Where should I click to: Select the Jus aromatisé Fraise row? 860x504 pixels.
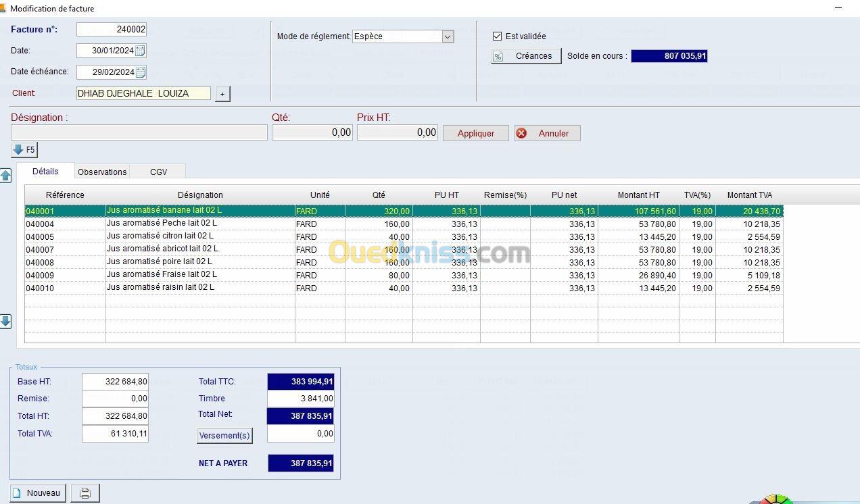tap(162, 275)
